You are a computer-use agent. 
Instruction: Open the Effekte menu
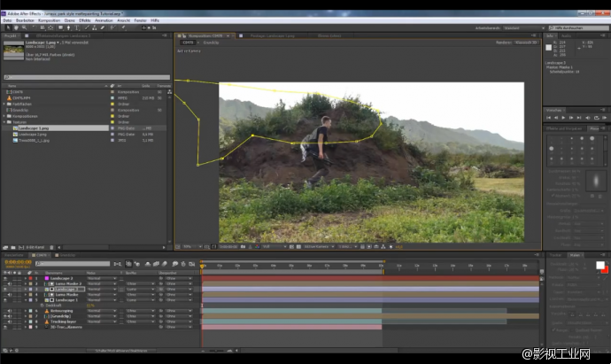point(84,20)
